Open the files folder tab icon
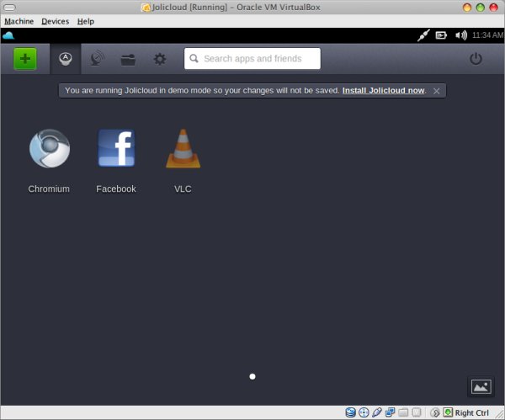This screenshot has width=505, height=420. tap(128, 60)
